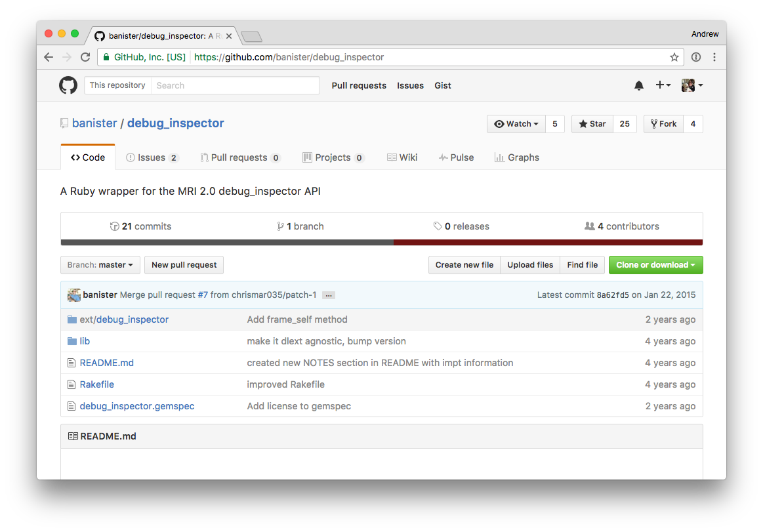
Task: Open commit 8a62fd5
Action: coord(613,295)
